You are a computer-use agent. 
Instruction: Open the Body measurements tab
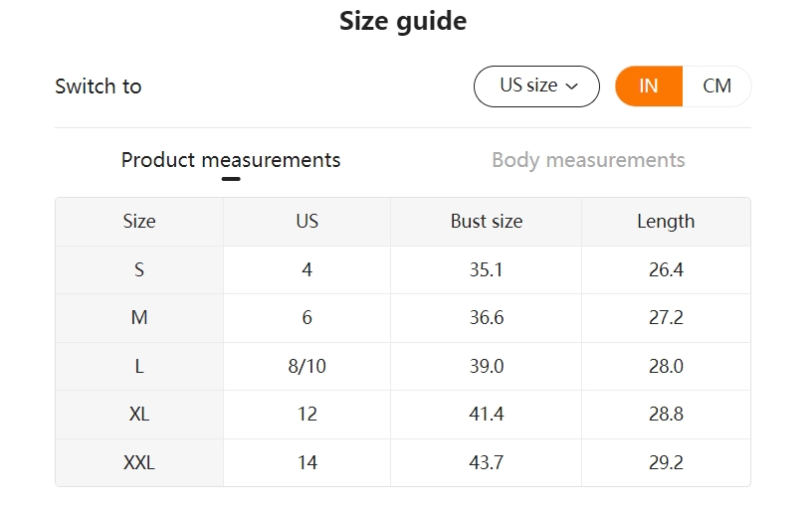[x=588, y=160]
